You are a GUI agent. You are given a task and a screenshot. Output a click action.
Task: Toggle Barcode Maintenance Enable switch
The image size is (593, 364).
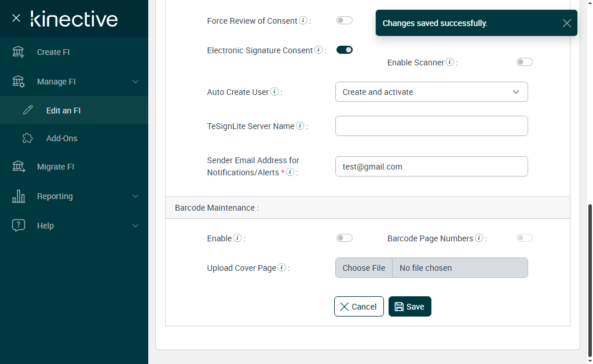click(345, 238)
